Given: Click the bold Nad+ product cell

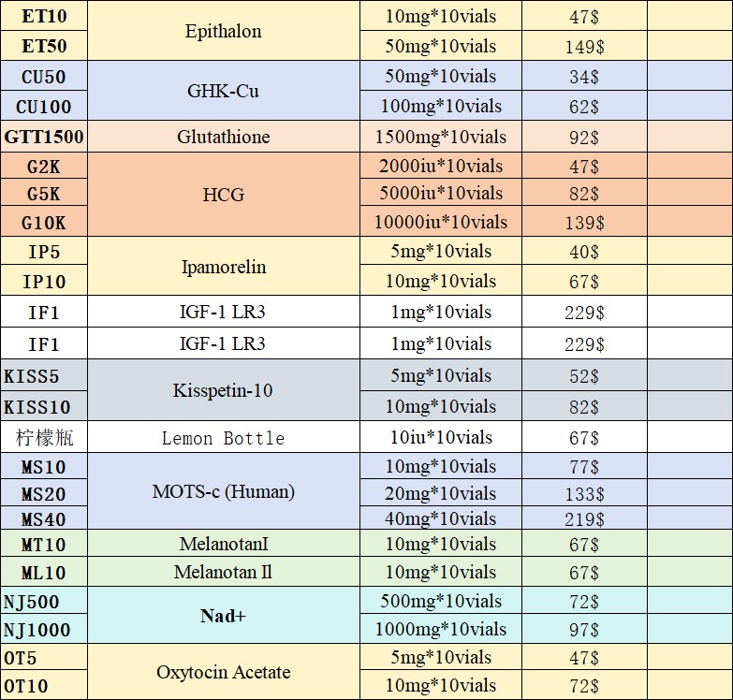Looking at the screenshot, I should 224,616.
